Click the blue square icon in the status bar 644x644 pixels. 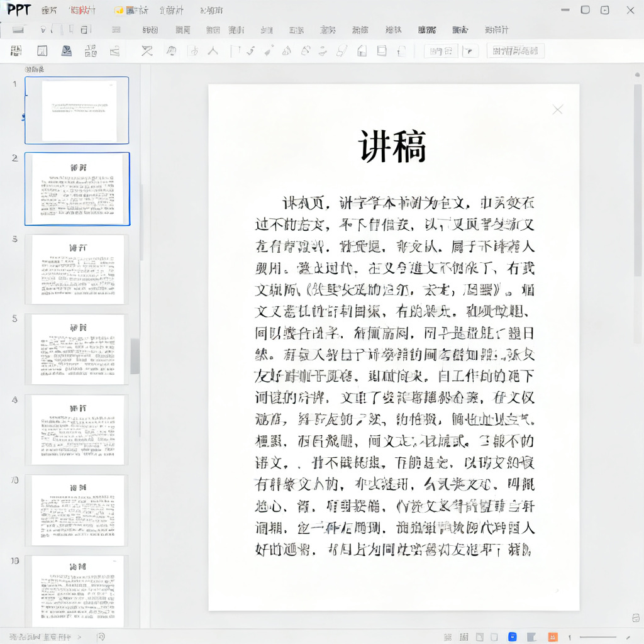[512, 636]
